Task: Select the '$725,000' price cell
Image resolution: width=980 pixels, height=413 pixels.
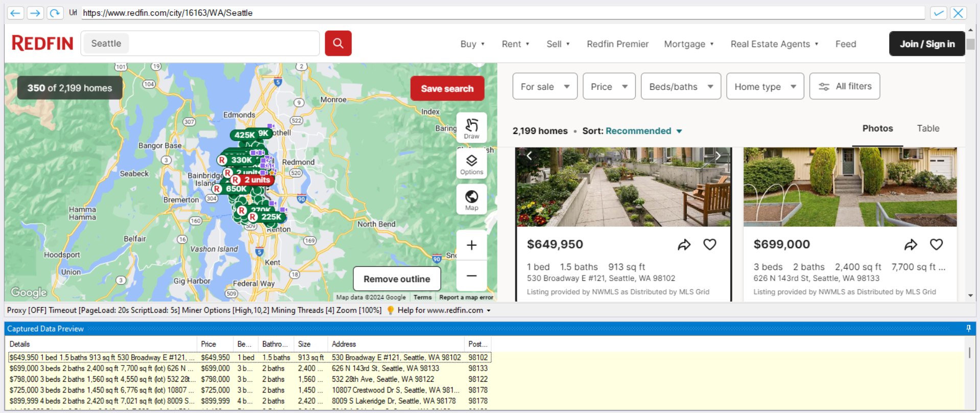Action: coord(215,390)
